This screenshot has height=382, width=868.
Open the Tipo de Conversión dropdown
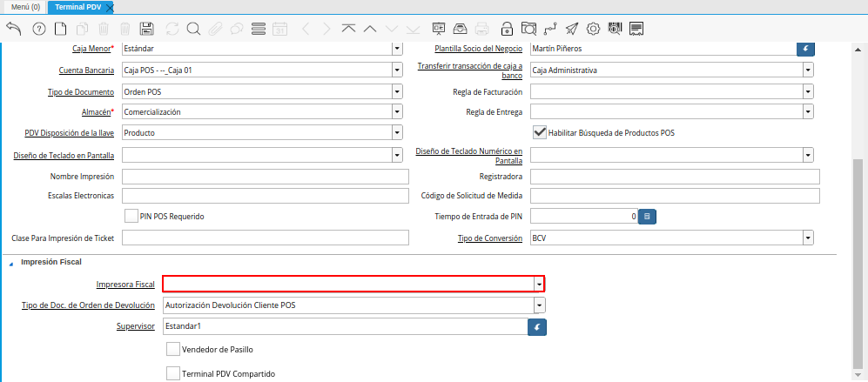tap(809, 238)
